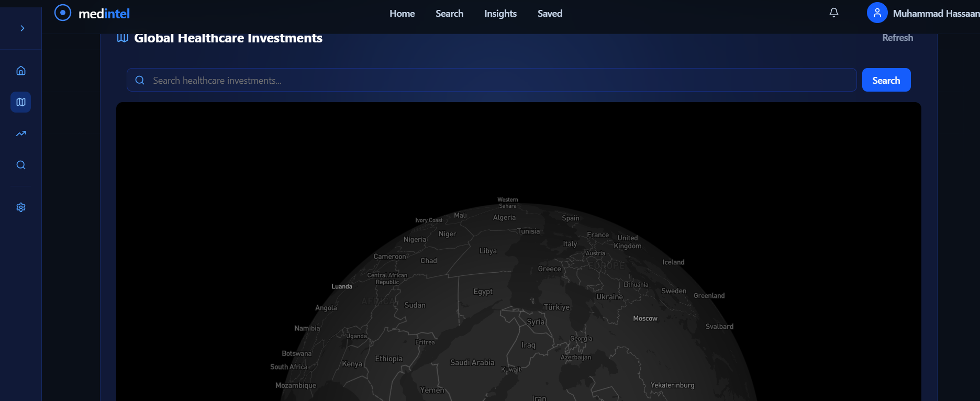
Task: Click the Yemen label on the globe
Action: (x=432, y=390)
